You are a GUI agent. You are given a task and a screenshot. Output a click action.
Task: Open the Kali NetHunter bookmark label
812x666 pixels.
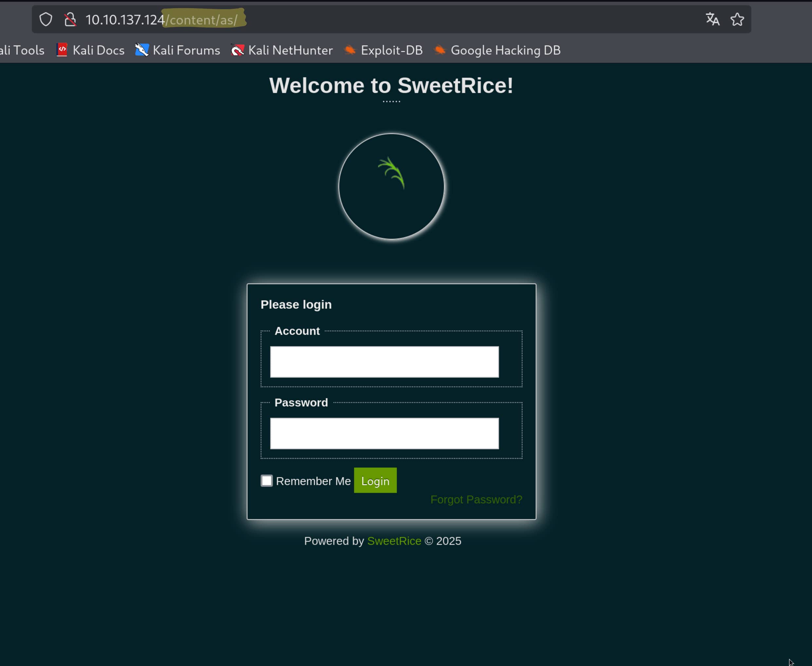(x=290, y=50)
